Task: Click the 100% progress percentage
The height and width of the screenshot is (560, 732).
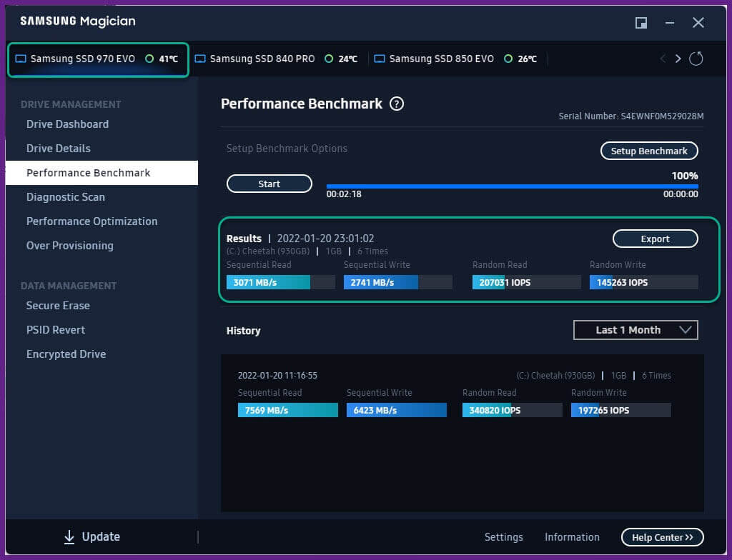Action: point(685,176)
